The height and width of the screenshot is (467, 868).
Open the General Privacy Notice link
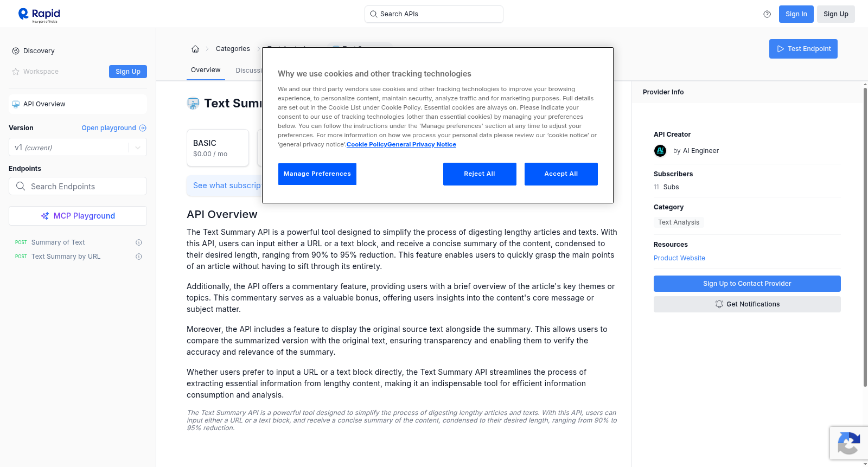[x=422, y=144]
